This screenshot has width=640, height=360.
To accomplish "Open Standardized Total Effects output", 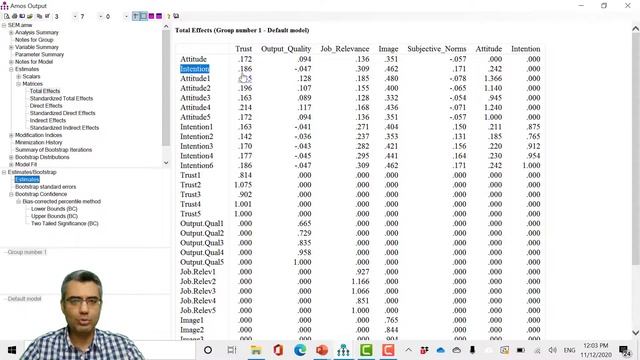I will click(61, 98).
